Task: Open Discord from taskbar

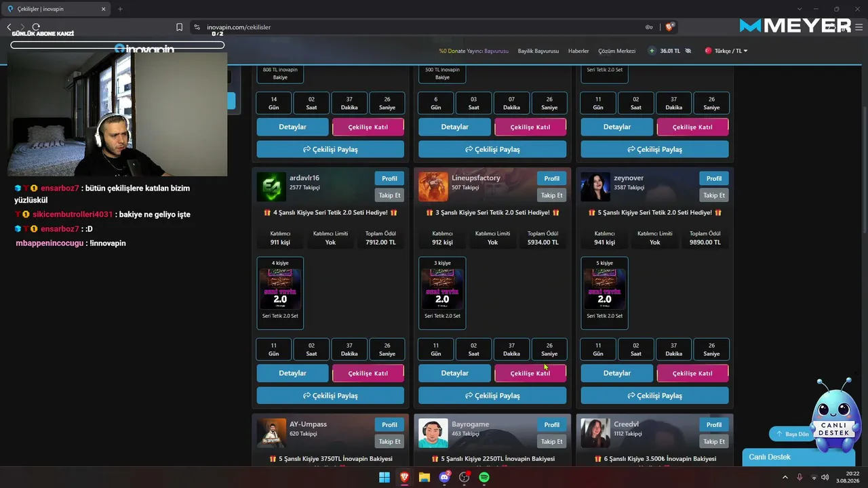Action: [x=445, y=477]
